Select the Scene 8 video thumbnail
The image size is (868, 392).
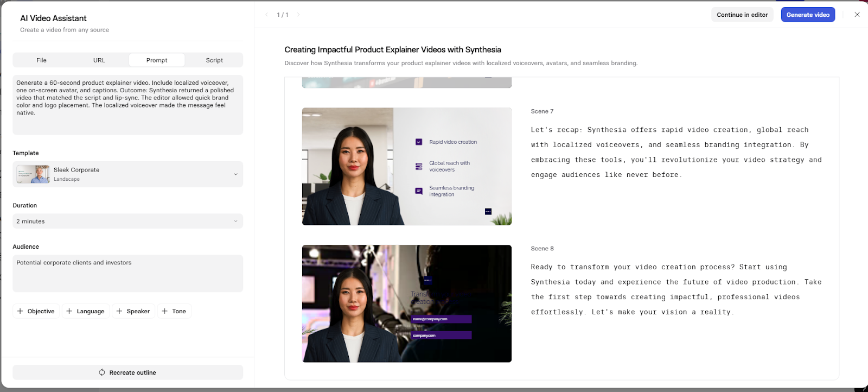click(406, 304)
